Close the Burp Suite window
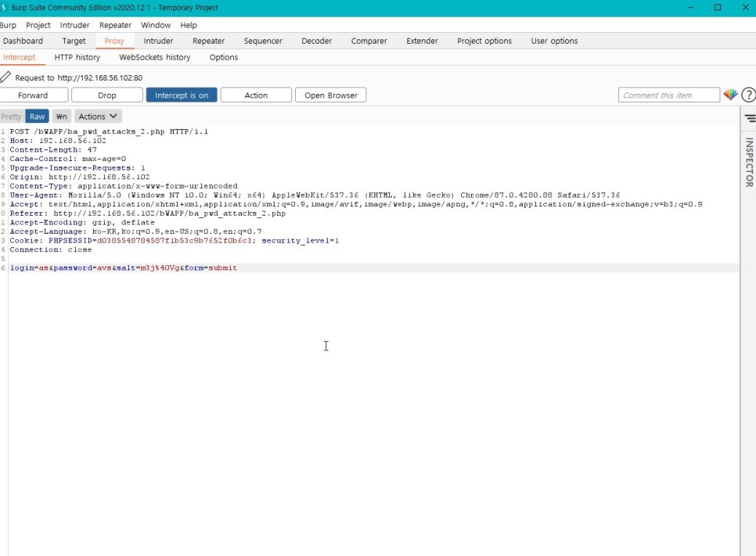The image size is (756, 556). click(x=745, y=7)
